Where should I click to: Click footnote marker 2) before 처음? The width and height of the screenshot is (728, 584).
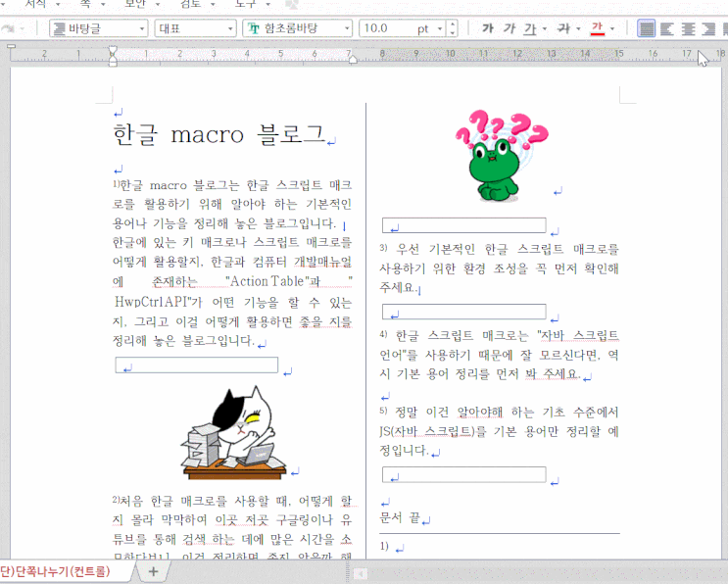tap(116, 500)
